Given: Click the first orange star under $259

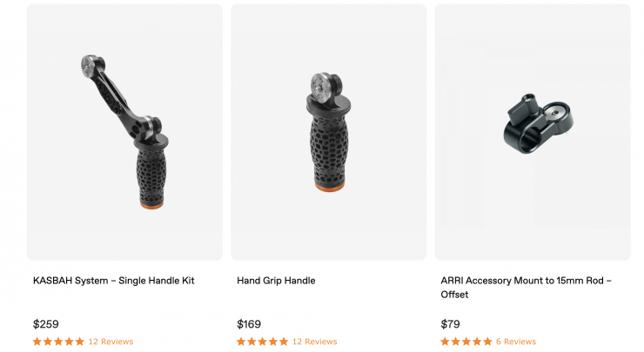Looking at the screenshot, I should pos(37,342).
